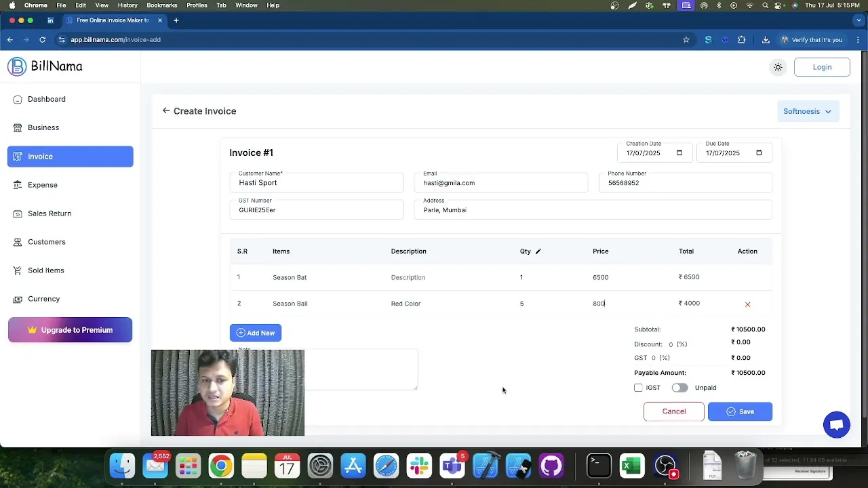Open the Due Date calendar picker
Viewport: 868px width, 488px height.
coord(759,153)
